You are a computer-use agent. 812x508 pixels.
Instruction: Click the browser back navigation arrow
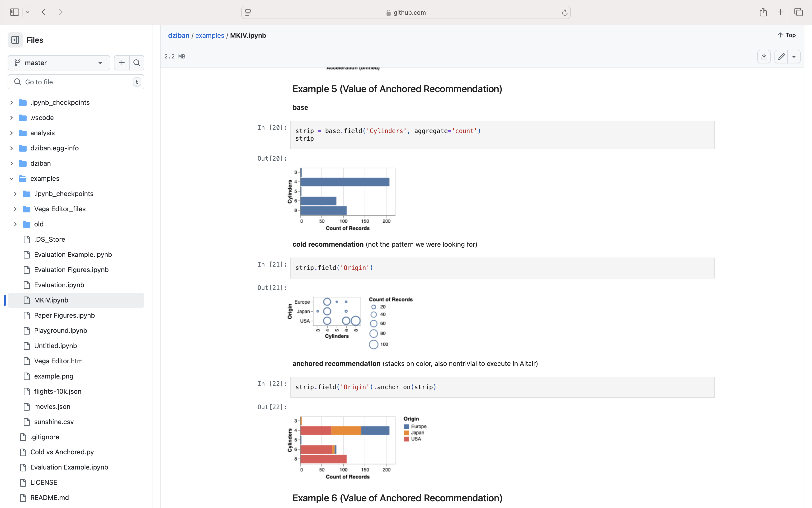44,12
